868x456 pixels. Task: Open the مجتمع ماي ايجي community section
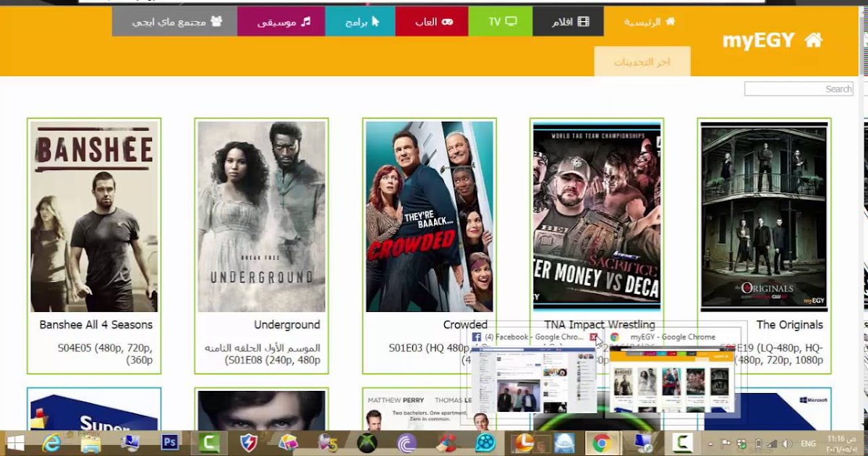click(174, 20)
